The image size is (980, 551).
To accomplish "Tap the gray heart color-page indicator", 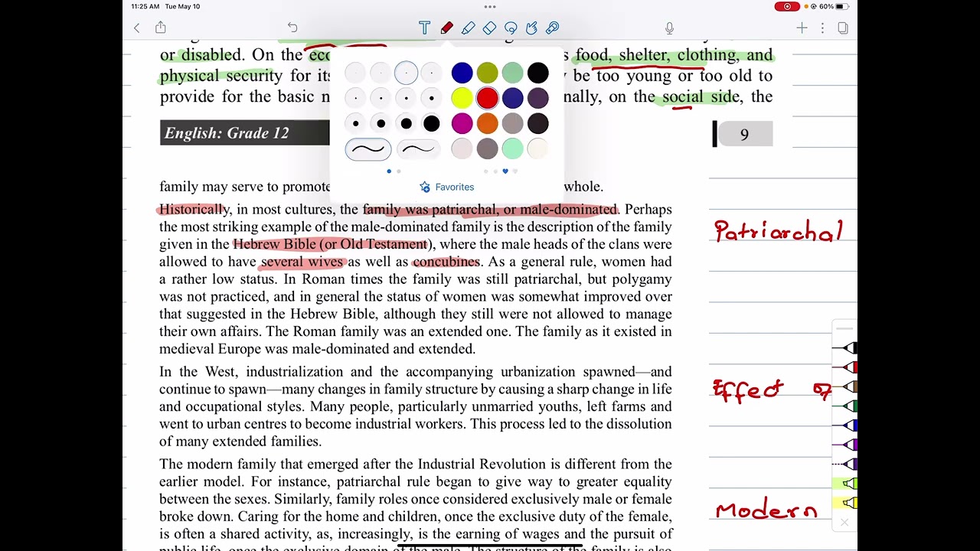I will click(514, 171).
